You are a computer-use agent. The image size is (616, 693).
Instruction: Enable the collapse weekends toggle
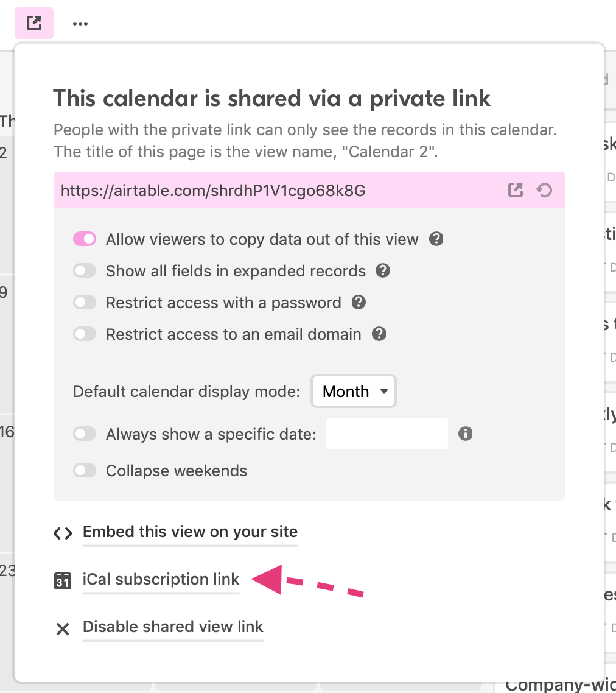click(85, 470)
